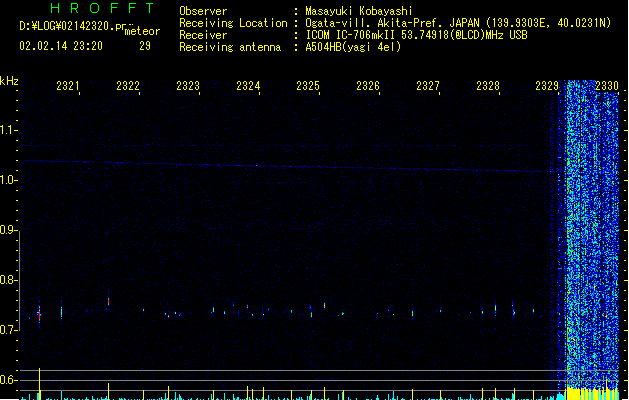
Task: Click the observer name Masayuki Kobayashi
Action: click(359, 11)
